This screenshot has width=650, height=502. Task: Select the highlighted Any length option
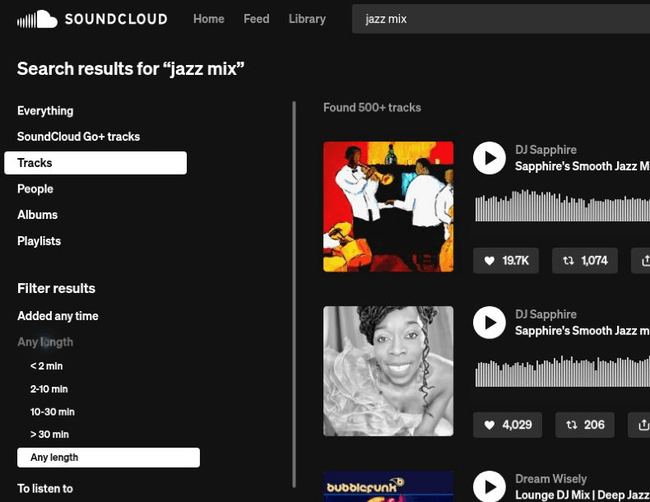point(108,458)
